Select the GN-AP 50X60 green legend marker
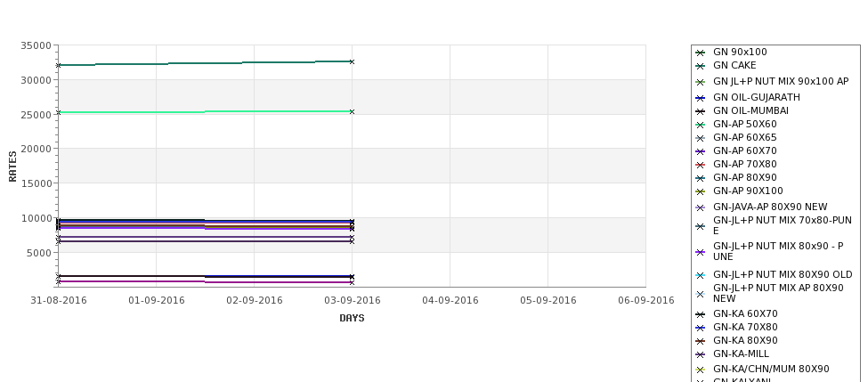 pos(700,125)
